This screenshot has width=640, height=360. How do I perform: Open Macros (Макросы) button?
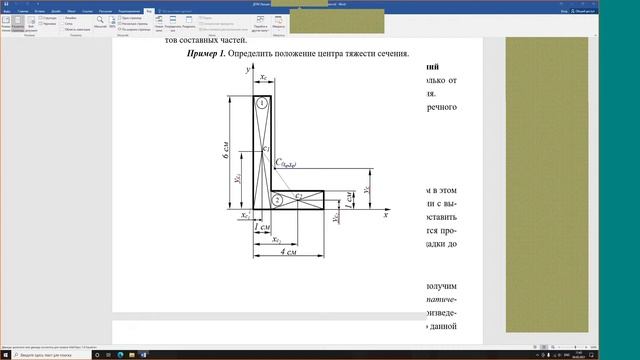(278, 23)
